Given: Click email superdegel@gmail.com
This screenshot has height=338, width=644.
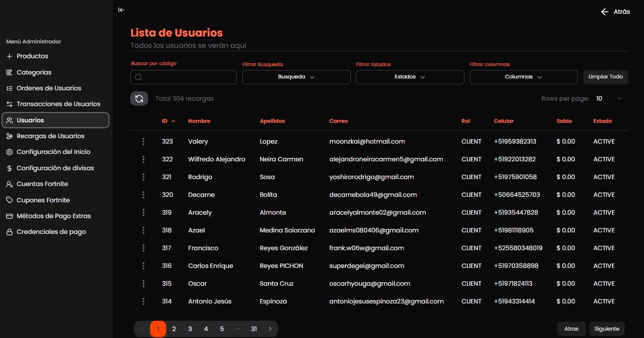Looking at the screenshot, I should click(367, 266).
